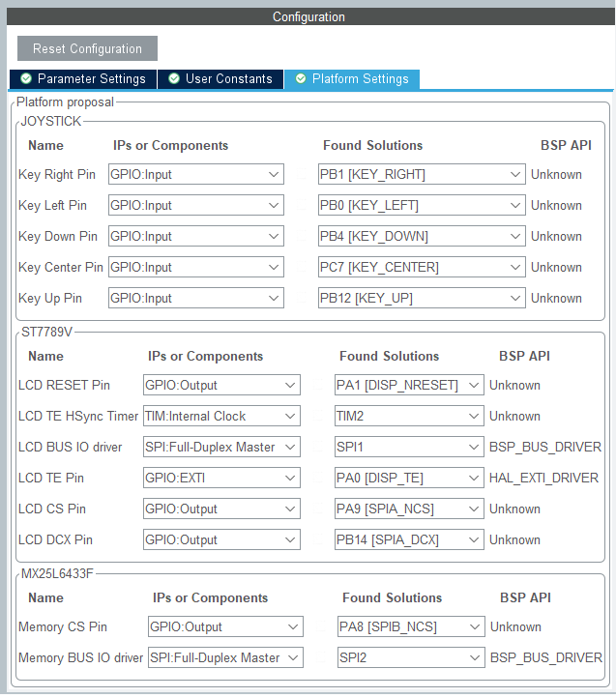Screen dimensions: 616x698
Task: Expand the PA0 [DISP_TE] solution dropdown
Action: [409, 478]
